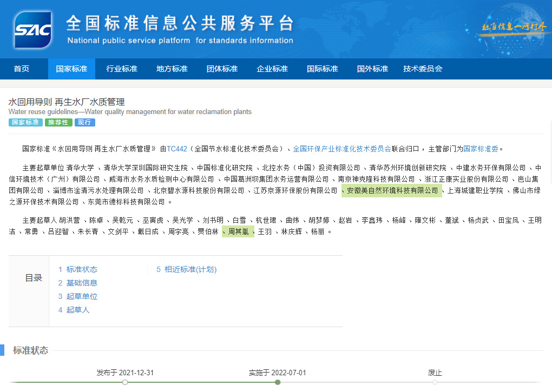Go to 3 起草单位 in contents

78,296
